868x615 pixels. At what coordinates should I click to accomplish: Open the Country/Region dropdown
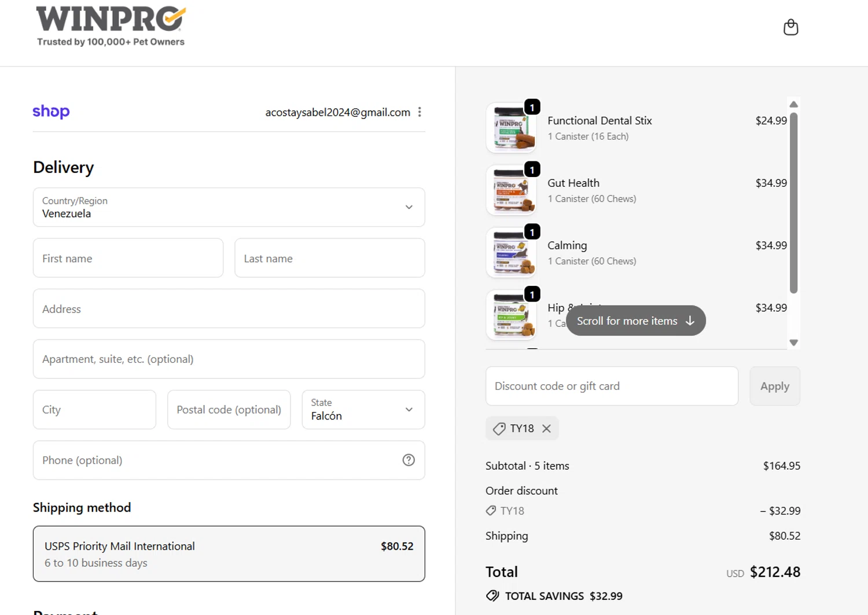tap(229, 207)
